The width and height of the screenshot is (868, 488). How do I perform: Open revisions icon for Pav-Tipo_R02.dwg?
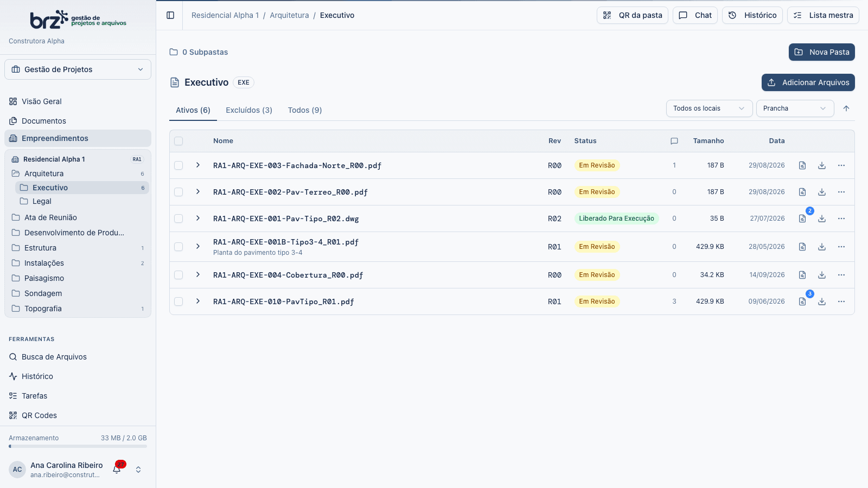[x=802, y=219]
